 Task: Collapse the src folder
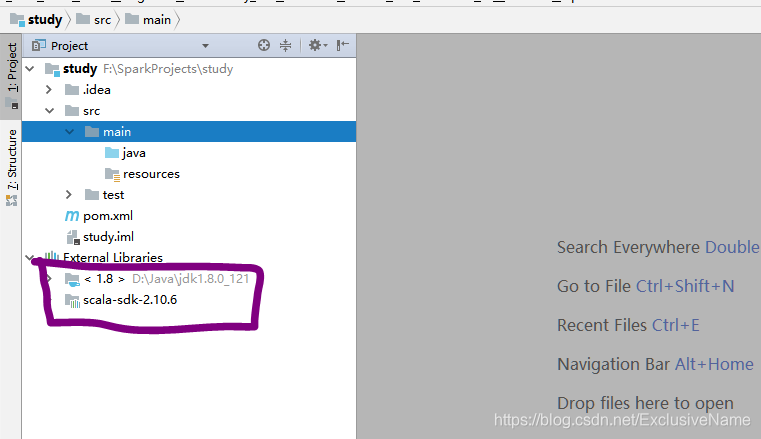50,111
